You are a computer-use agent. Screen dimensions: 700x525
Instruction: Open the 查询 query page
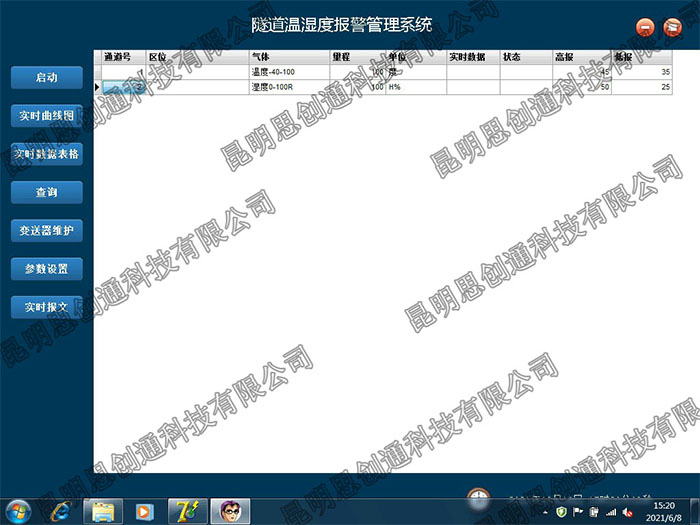[46, 192]
